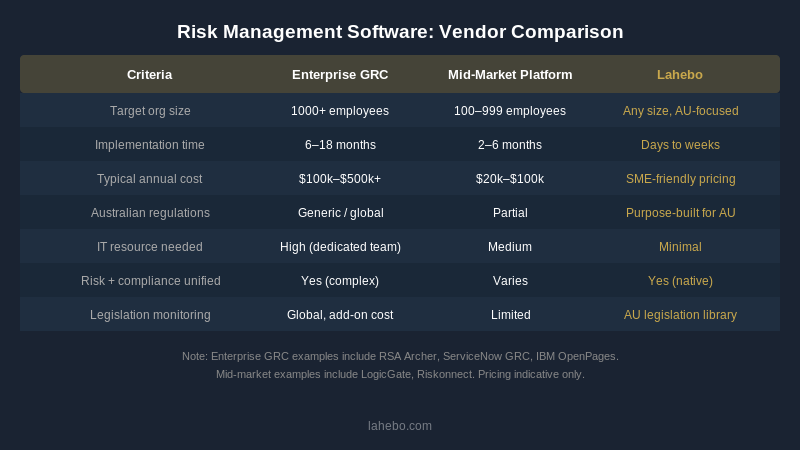800x450 pixels.
Task: Click the 'Legislation monitoring' row label
Action: [150, 315]
